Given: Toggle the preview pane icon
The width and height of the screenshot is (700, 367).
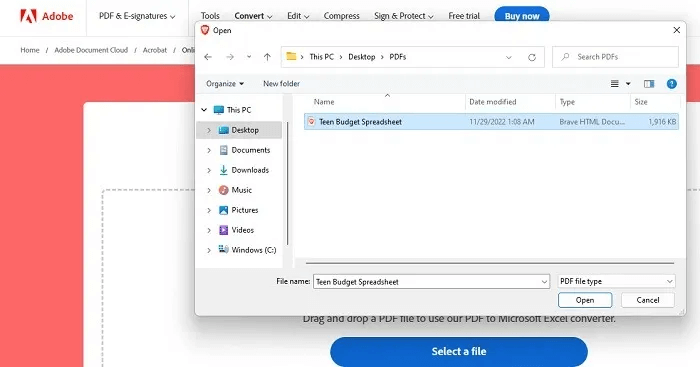Looking at the screenshot, I should (649, 84).
